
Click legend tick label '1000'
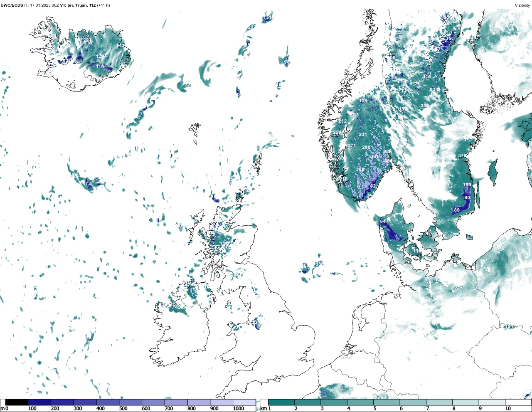(x=239, y=409)
